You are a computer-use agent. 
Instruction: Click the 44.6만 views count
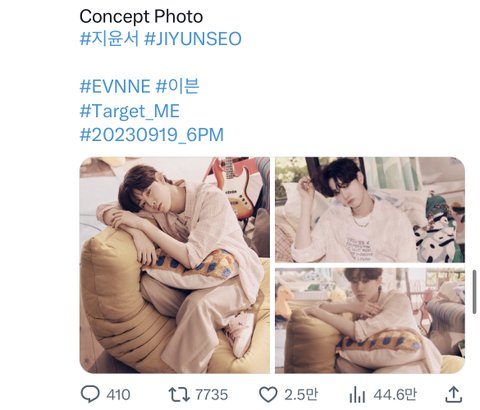click(x=395, y=395)
